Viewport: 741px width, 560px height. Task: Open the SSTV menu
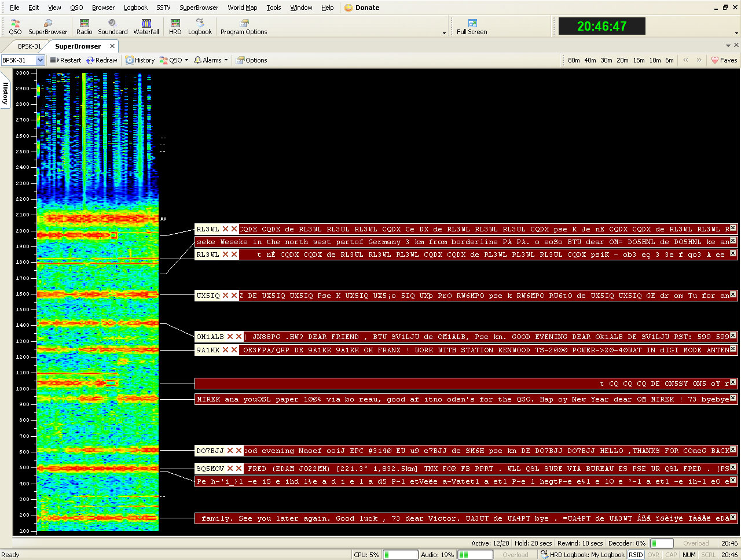(163, 8)
